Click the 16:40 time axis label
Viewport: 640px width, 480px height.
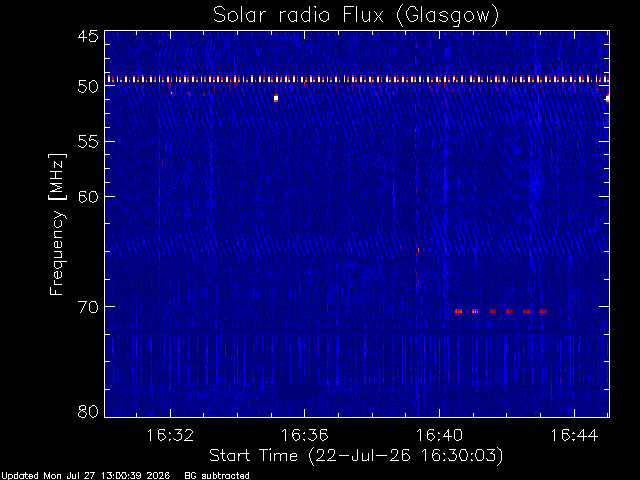point(439,436)
